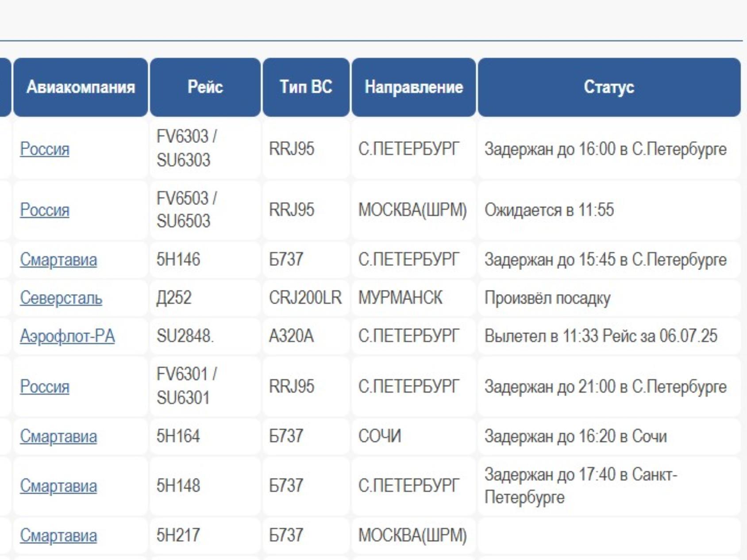
Task: Open Смартавиа link for flight 5H217
Action: point(58,536)
